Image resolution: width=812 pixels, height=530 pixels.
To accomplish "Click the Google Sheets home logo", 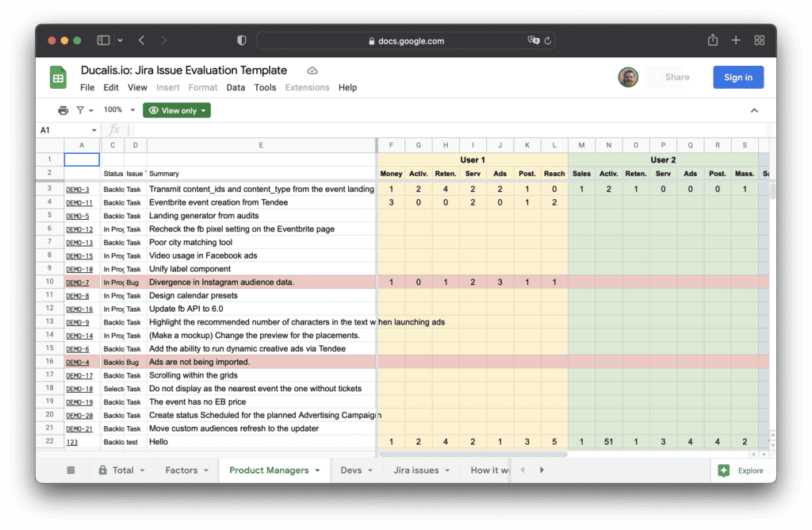I will tap(58, 77).
